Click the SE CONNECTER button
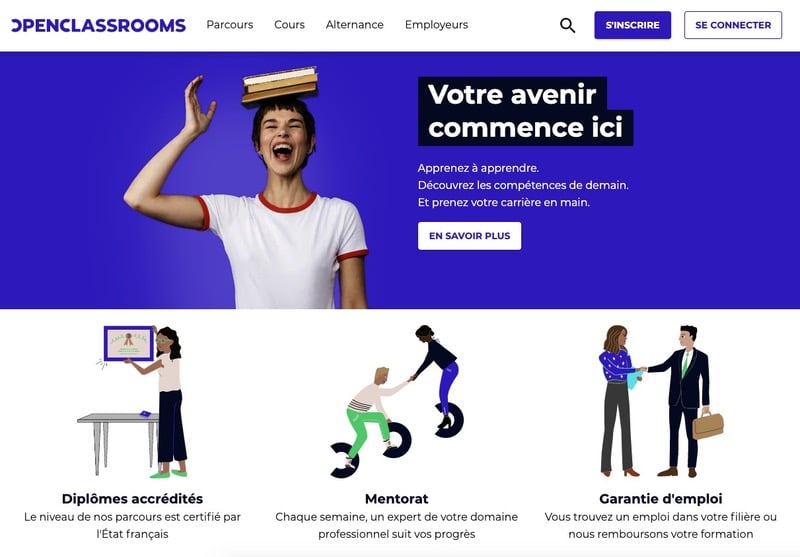Image resolution: width=800 pixels, height=557 pixels. pyautogui.click(x=733, y=25)
